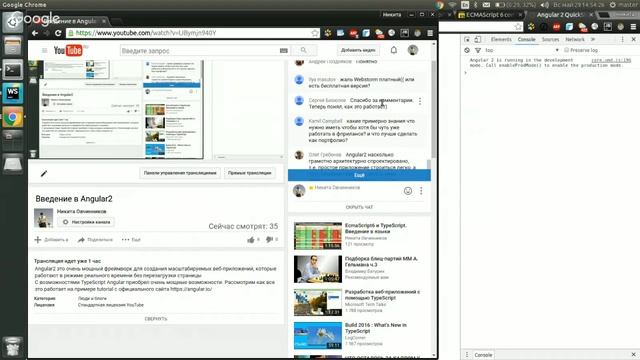
Task: Click the chat panel scrollbar
Action: 429,163
